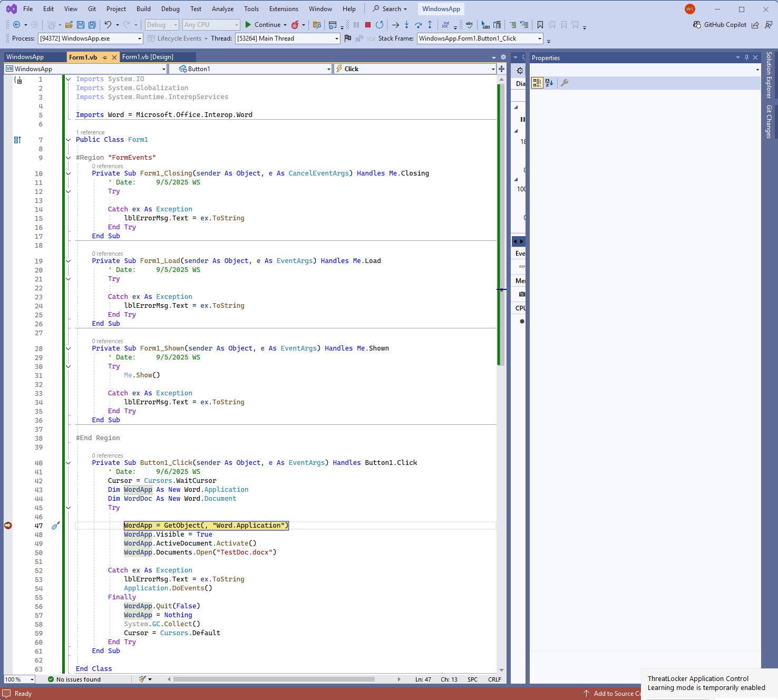Open the Stack Frame dropdown
The width and height of the screenshot is (778, 700).
(539, 38)
